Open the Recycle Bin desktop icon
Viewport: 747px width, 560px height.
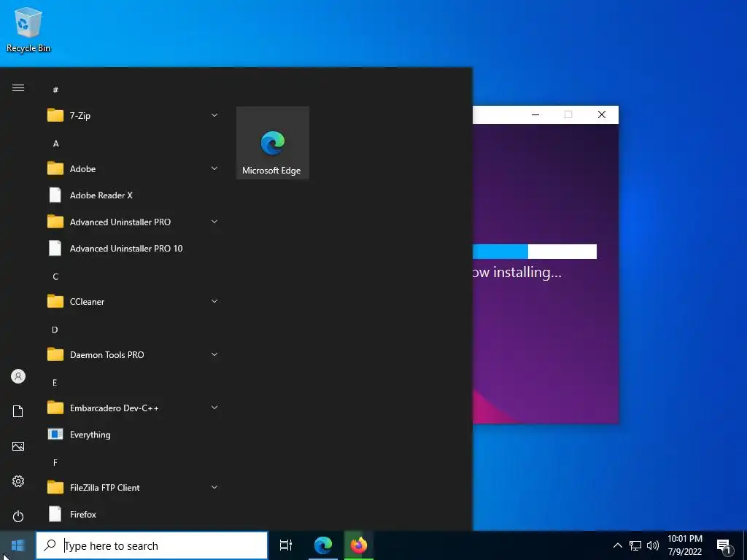[x=28, y=29]
